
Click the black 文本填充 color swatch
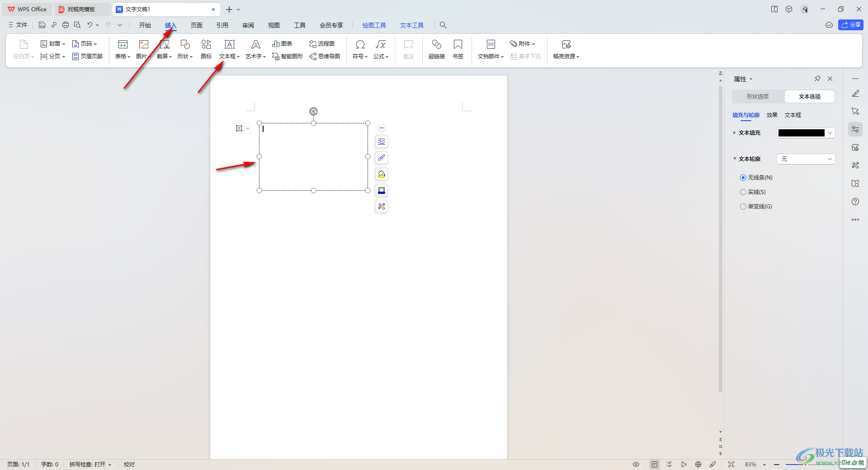point(801,133)
